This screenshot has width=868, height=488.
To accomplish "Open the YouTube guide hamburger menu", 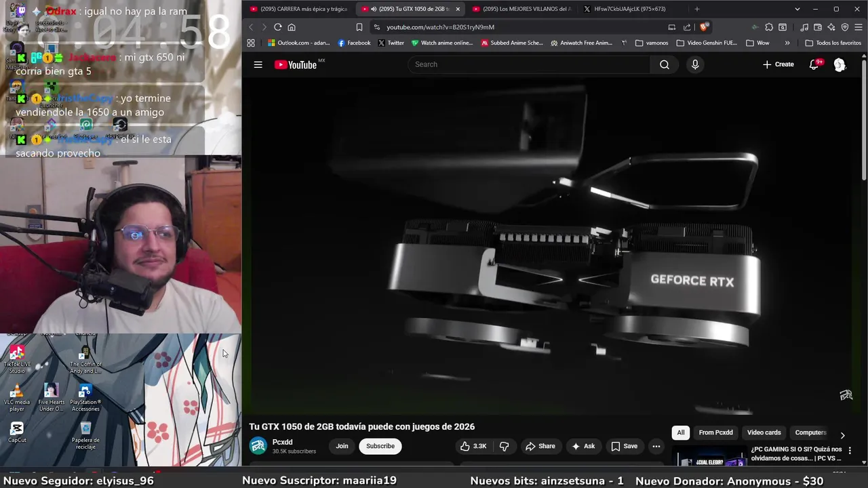I will pos(258,64).
